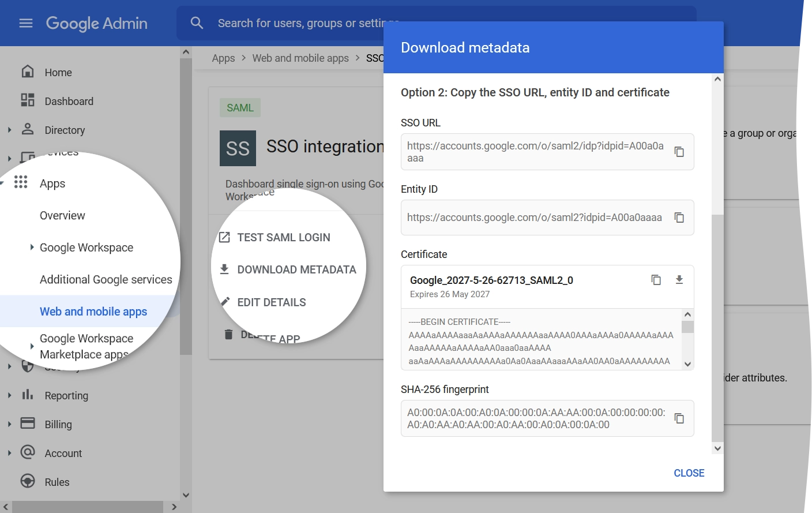The image size is (812, 513).
Task: Click the SAML label badge
Action: [x=240, y=108]
